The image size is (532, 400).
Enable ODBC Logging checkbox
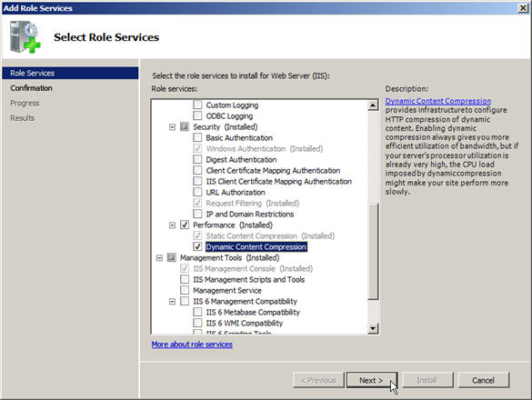[197, 115]
